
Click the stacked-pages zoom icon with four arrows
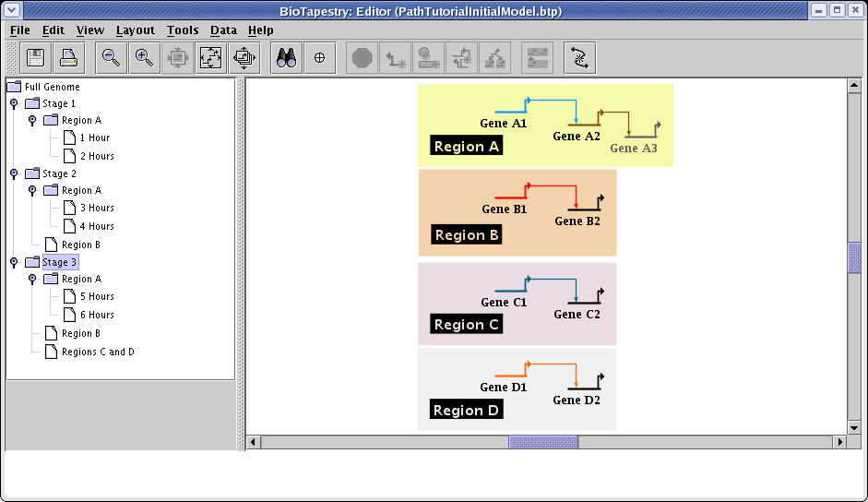coord(244,58)
